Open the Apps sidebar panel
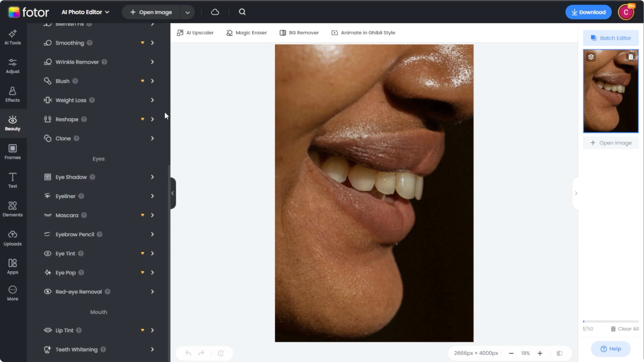This screenshot has height=362, width=644. 12,267
